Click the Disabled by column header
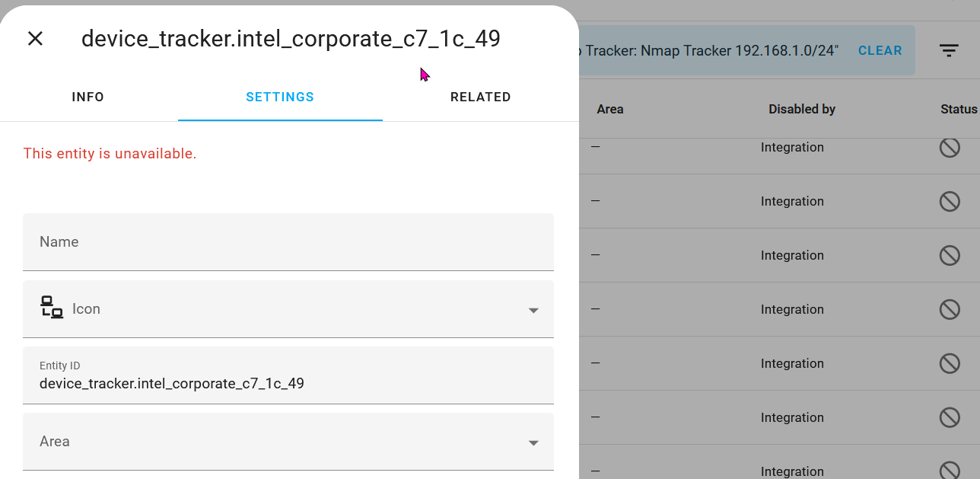The width and height of the screenshot is (980, 479). coord(802,109)
